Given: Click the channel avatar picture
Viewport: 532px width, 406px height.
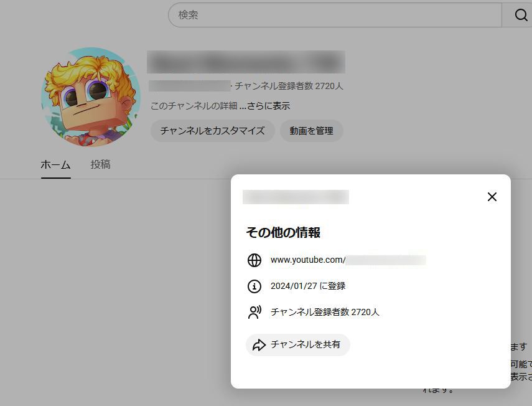Looking at the screenshot, I should [x=91, y=97].
